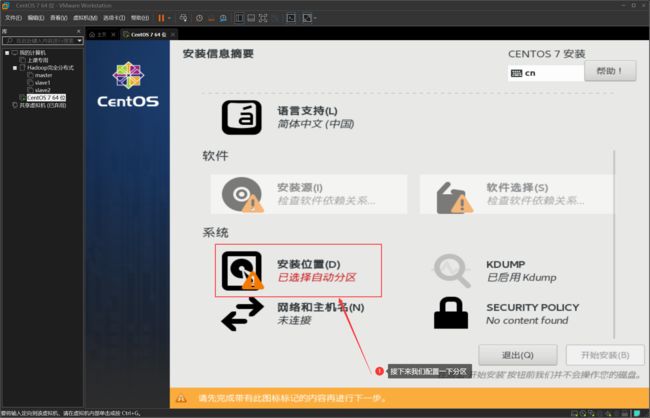Screen dimensions: 650x418
Task: Select the master VM in the library
Action: tap(44, 75)
